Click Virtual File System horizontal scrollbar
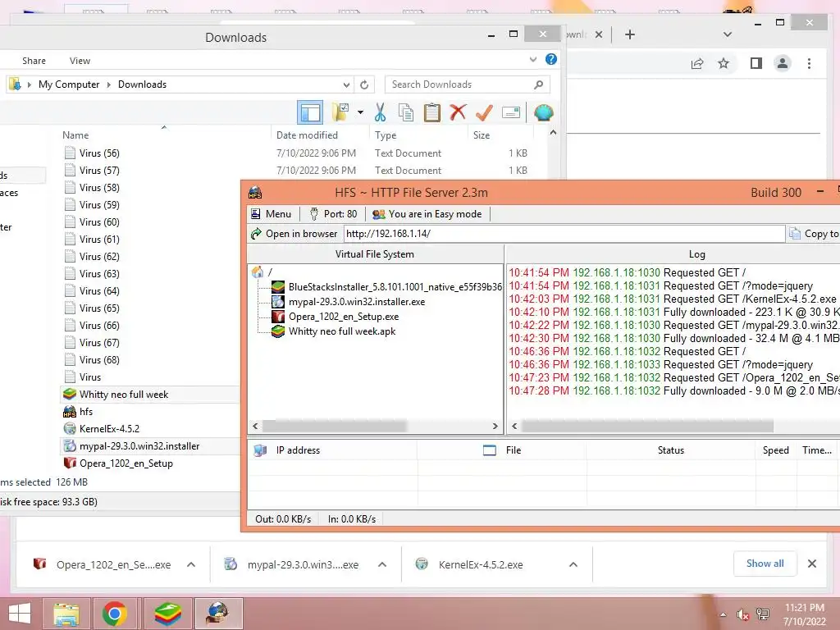The width and height of the screenshot is (840, 630). [335, 427]
